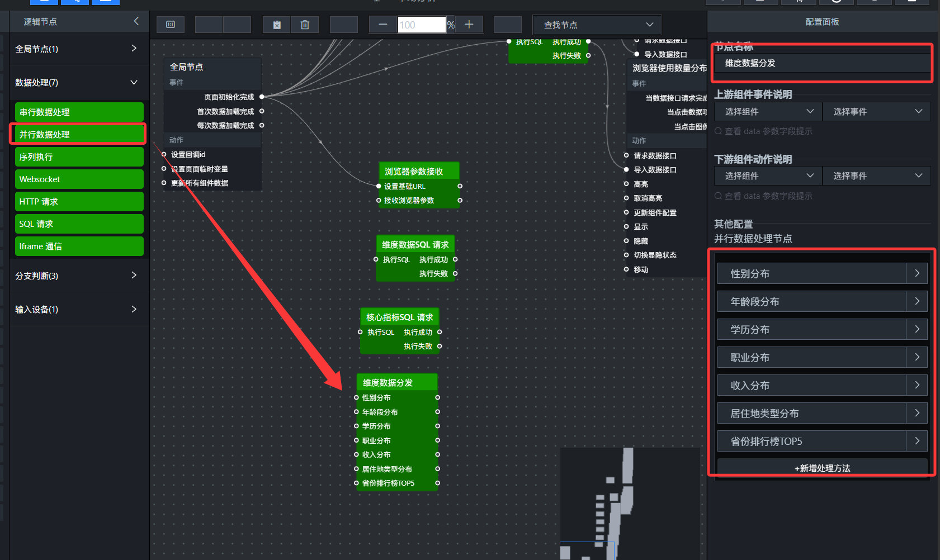Viewport: 940px width, 560px height.
Task: Click the 切换显隐状态 action input port
Action: point(626,255)
